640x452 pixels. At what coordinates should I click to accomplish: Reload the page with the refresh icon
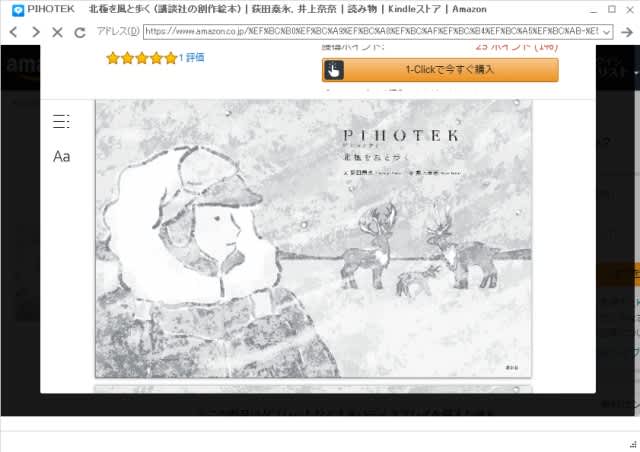[x=80, y=32]
